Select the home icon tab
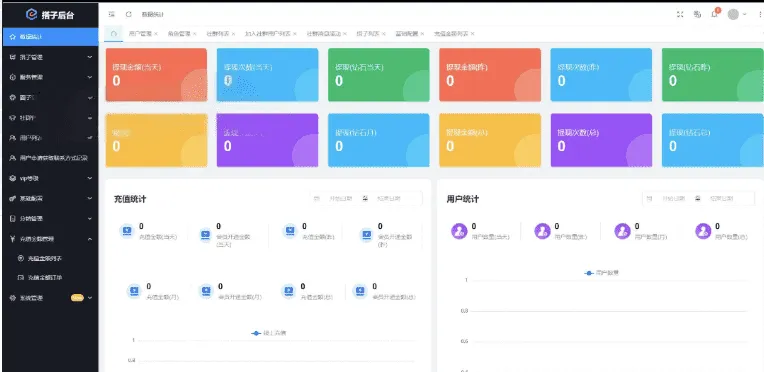The image size is (764, 372). pos(114,34)
